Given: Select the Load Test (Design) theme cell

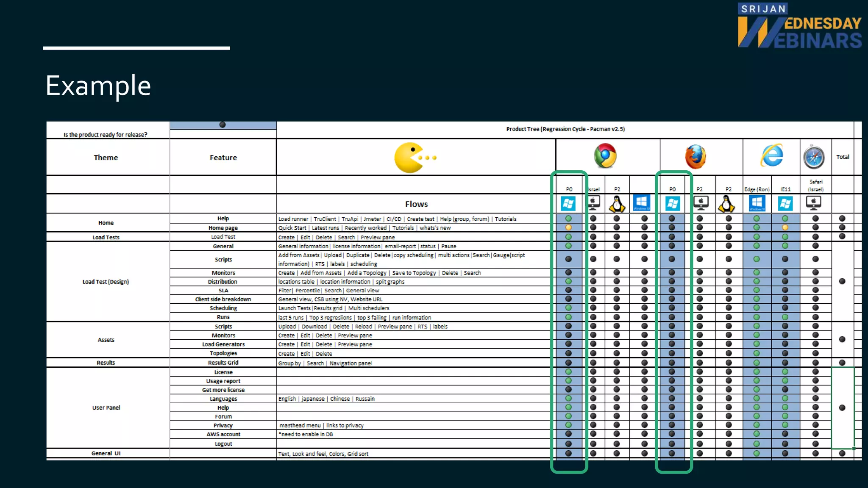Looking at the screenshot, I should click(x=106, y=282).
